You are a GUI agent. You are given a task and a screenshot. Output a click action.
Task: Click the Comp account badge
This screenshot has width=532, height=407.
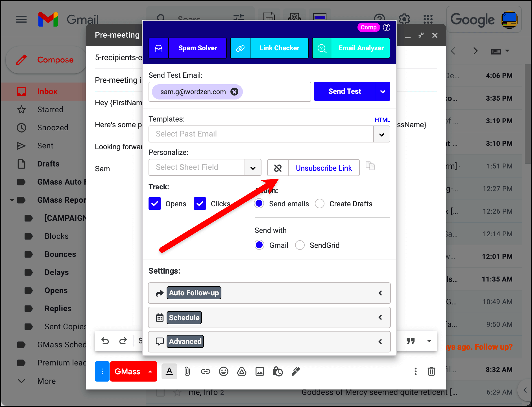click(369, 27)
